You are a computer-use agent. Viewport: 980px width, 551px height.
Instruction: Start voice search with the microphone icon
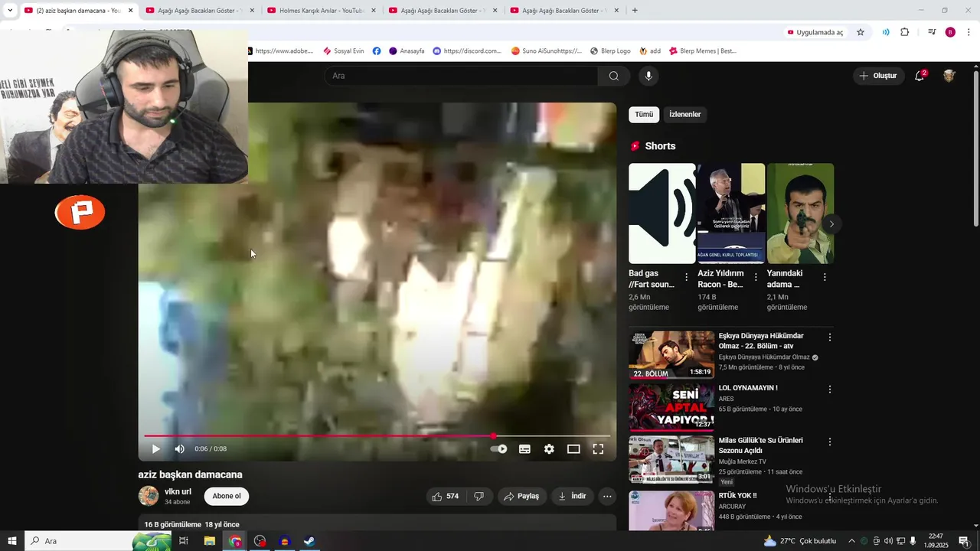(648, 76)
